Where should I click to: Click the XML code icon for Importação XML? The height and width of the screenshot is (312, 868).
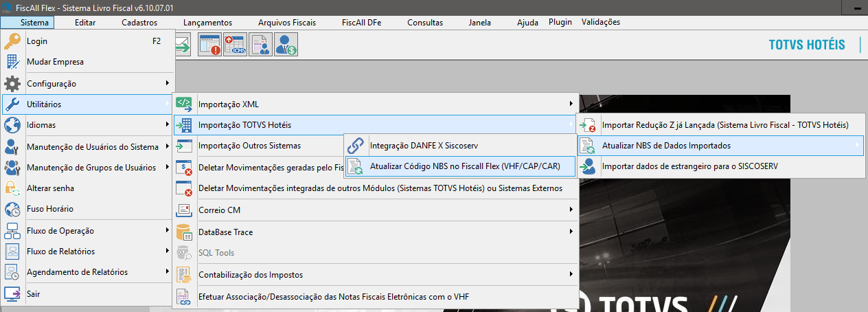click(184, 104)
